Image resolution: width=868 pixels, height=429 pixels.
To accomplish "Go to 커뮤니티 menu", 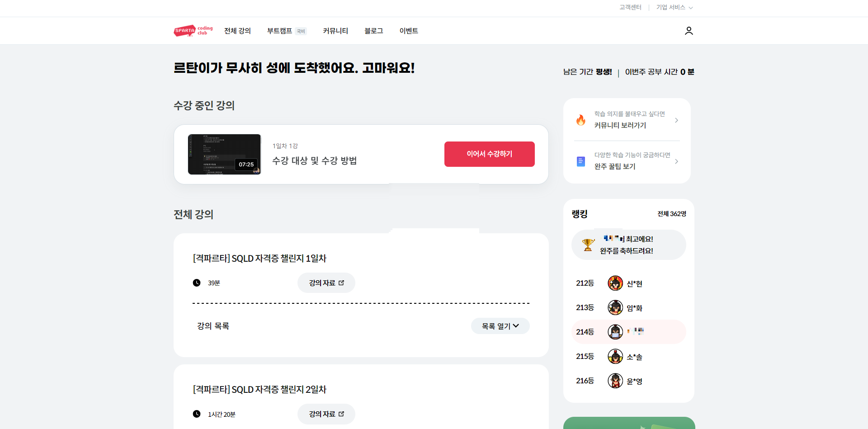I will point(335,31).
